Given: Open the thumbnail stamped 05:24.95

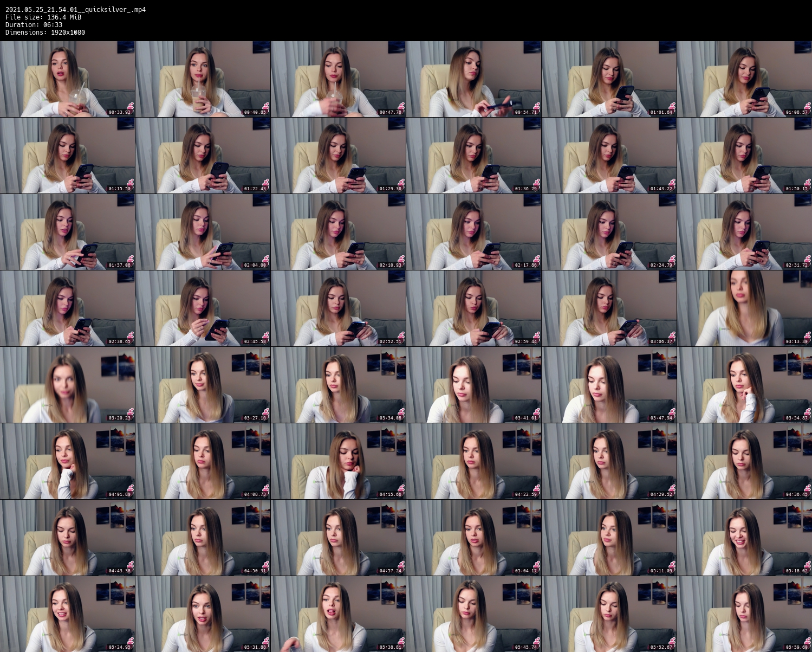Looking at the screenshot, I should 67,614.
